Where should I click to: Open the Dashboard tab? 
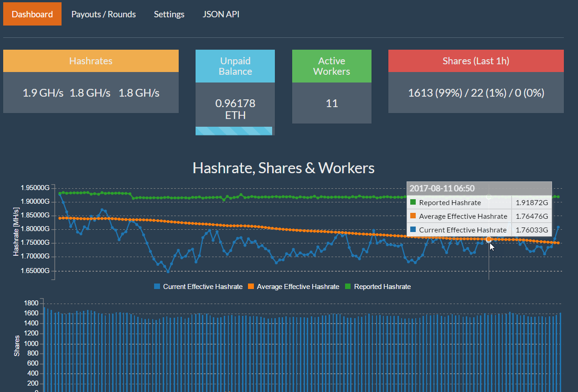(32, 14)
